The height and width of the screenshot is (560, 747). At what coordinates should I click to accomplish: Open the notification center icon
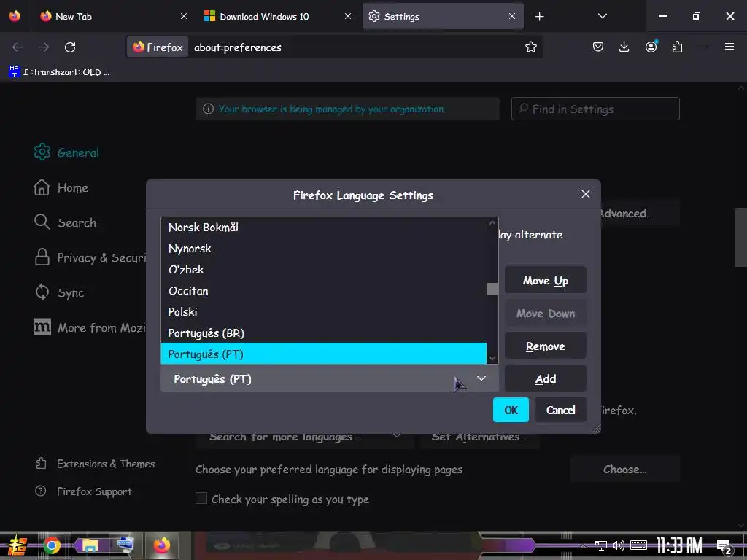coord(724,546)
